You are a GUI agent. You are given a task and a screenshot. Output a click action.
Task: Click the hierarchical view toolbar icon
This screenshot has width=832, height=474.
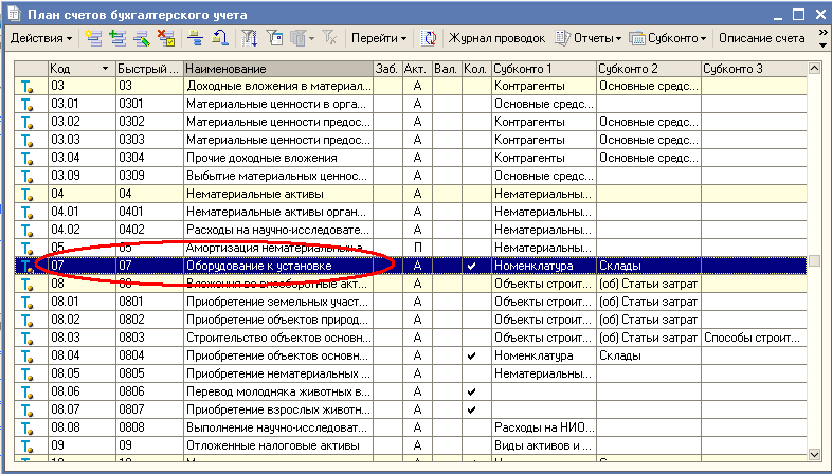coord(195,38)
